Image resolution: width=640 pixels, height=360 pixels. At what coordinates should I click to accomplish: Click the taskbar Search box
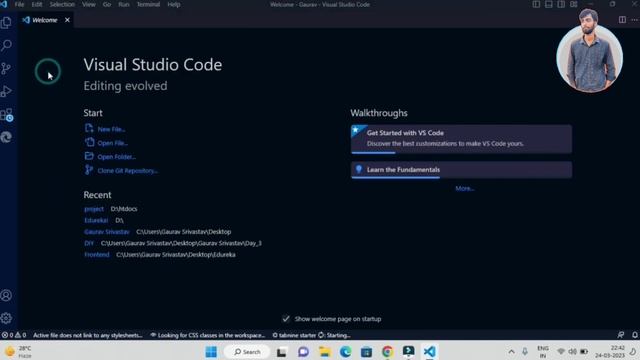coord(247,351)
